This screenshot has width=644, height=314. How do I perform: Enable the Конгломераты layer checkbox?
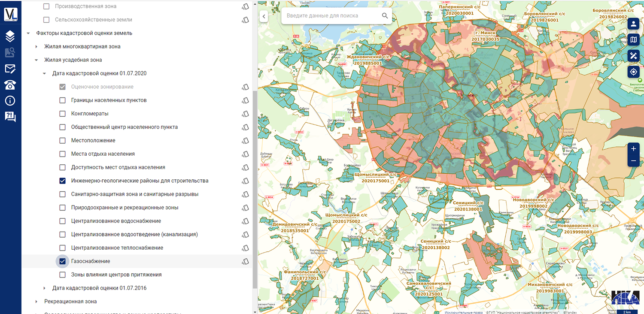point(62,114)
